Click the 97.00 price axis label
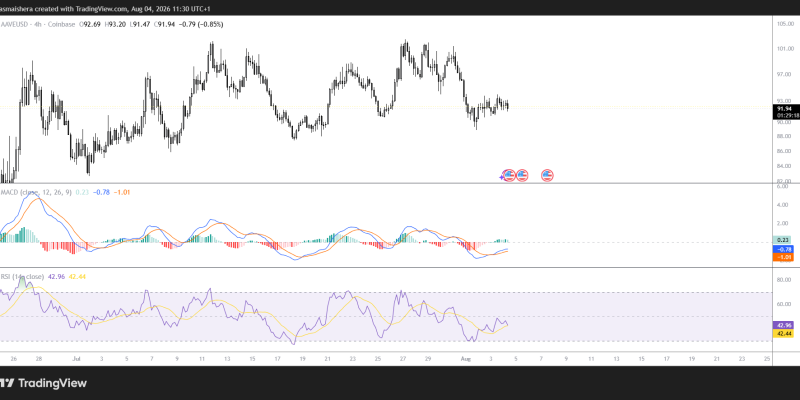This screenshot has width=800, height=400. pyautogui.click(x=785, y=74)
